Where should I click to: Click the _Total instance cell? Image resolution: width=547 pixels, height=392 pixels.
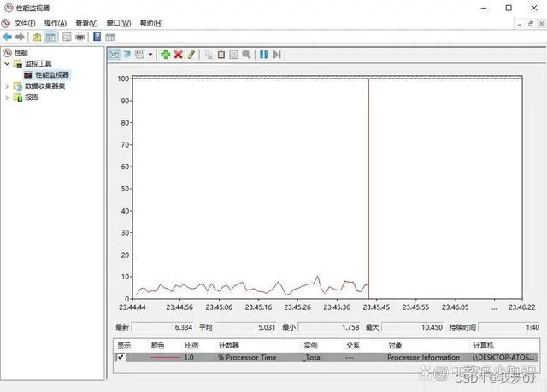(312, 357)
